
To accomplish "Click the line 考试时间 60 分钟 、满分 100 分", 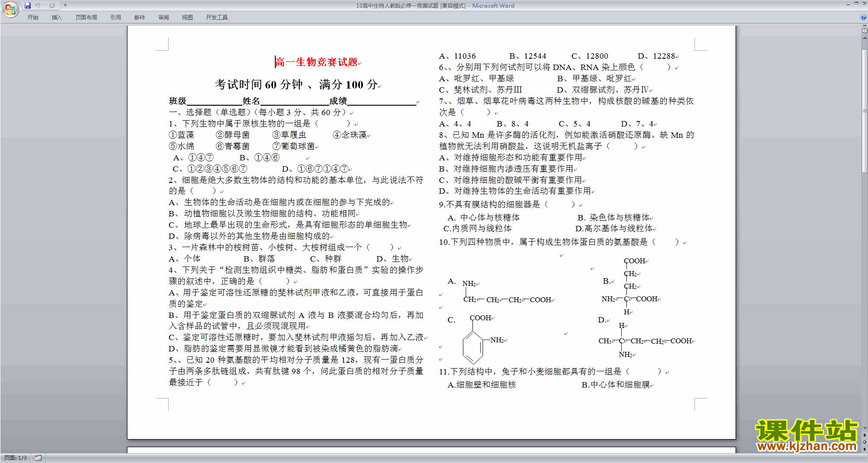I will pyautogui.click(x=296, y=84).
